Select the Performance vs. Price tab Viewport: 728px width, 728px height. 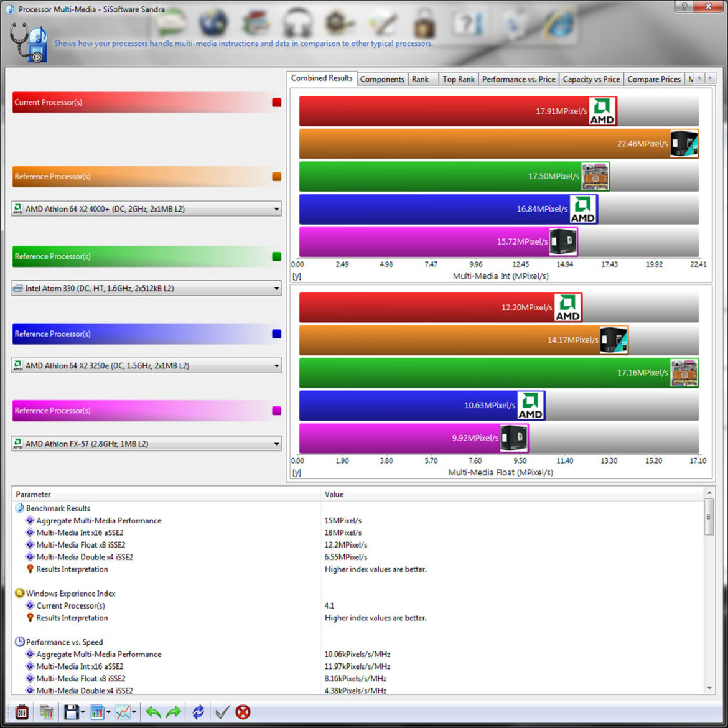pos(518,80)
